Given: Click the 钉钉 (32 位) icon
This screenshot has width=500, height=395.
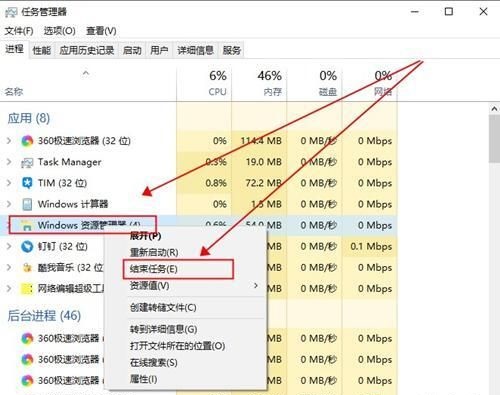Looking at the screenshot, I should click(x=27, y=247).
